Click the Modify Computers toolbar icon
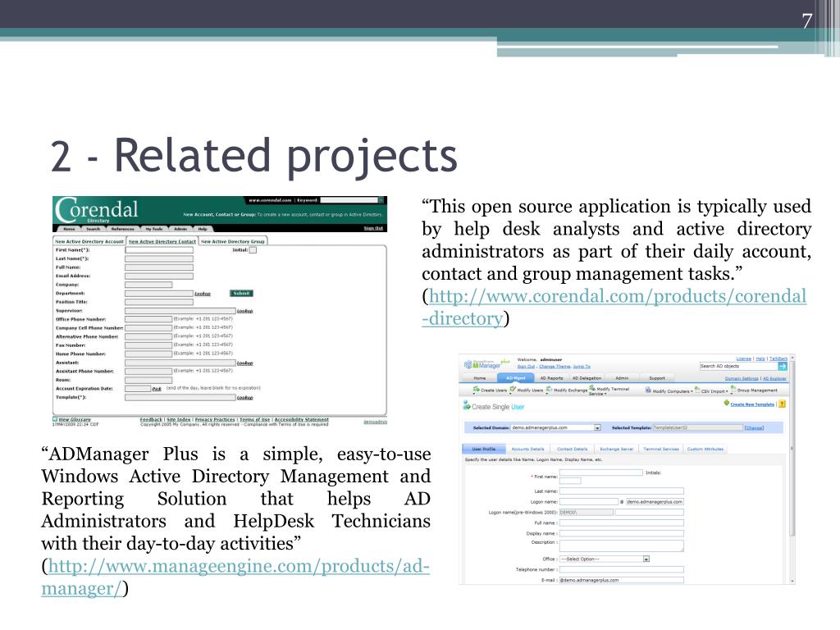 [x=648, y=390]
